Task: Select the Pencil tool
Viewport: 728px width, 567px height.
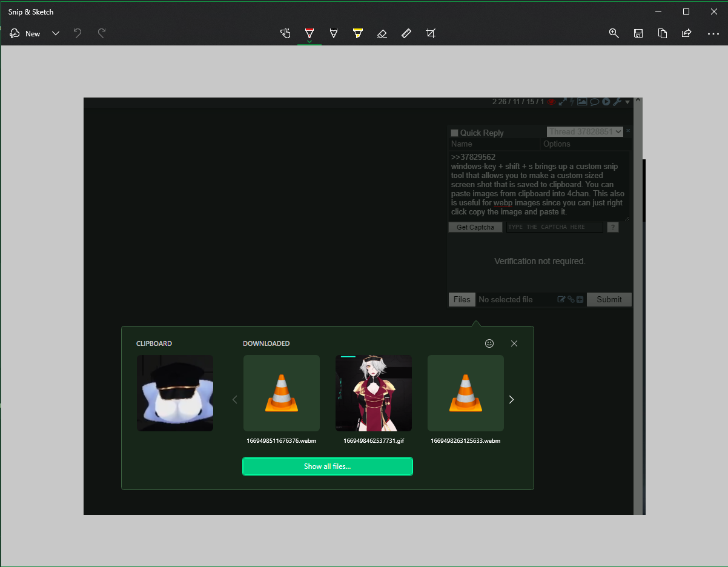Action: tap(334, 33)
